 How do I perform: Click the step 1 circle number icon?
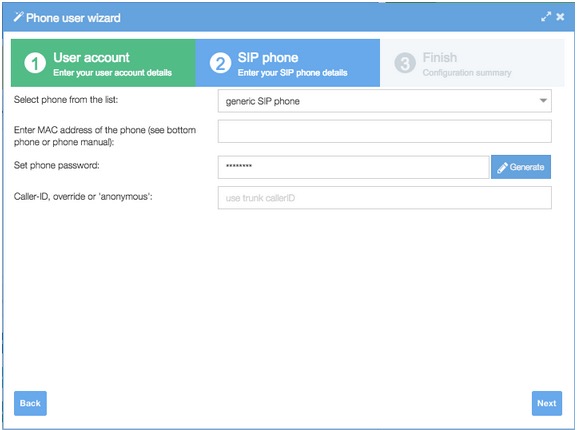coord(35,63)
